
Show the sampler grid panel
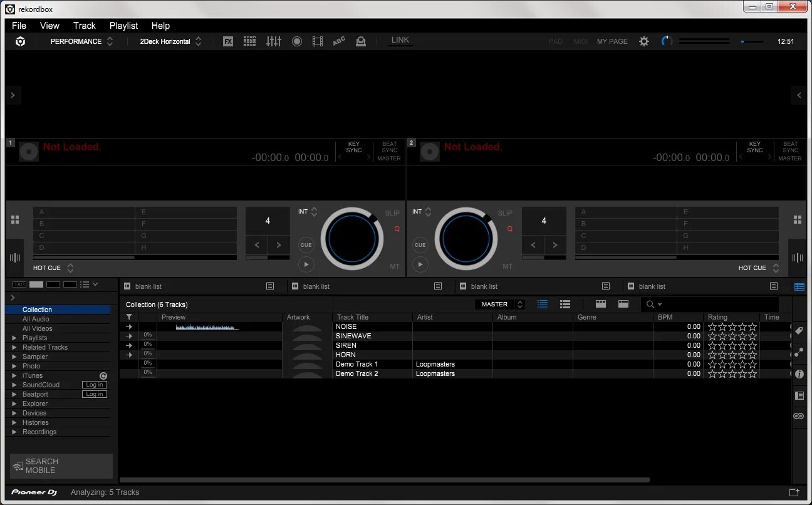[x=249, y=41]
